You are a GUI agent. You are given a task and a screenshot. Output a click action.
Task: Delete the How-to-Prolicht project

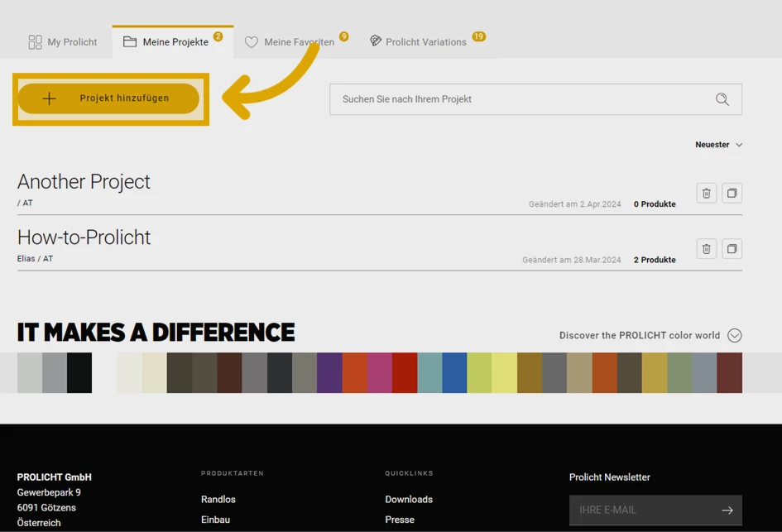pos(706,249)
